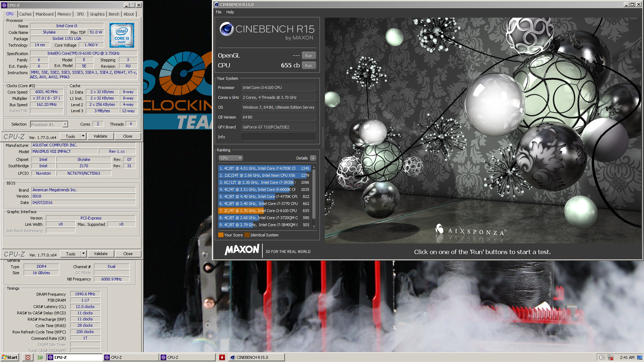Screen dimensions: 644x362
Task: Click the Details arrow button in Ranking
Action: pyautogui.click(x=313, y=158)
